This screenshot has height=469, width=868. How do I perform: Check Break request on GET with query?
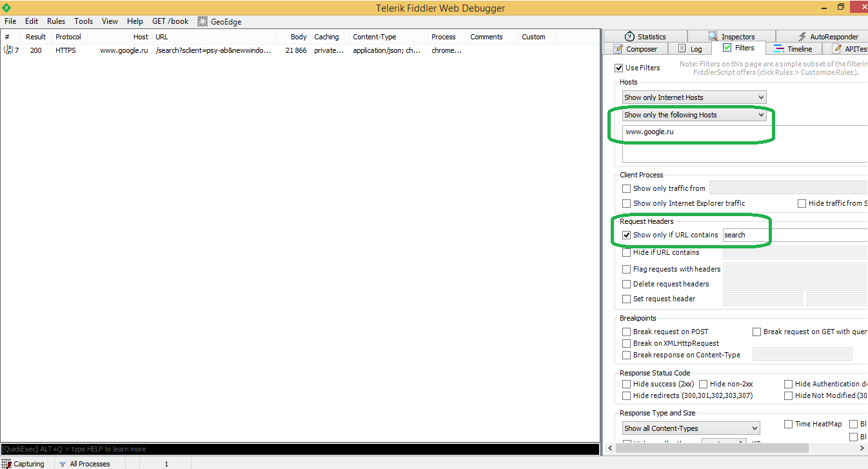(x=756, y=332)
